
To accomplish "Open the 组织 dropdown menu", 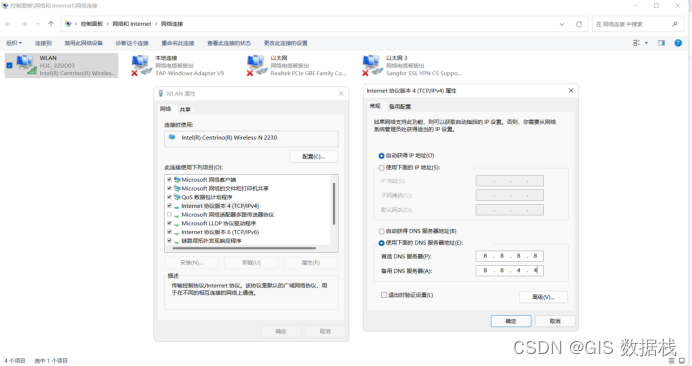I will point(14,43).
